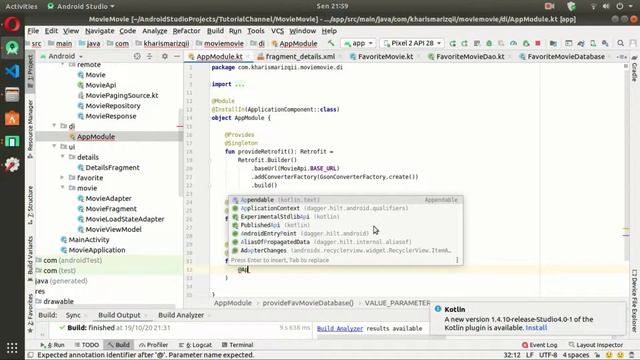Switch to the Build Analyzer tab
This screenshot has width=640, height=360.
(x=181, y=315)
